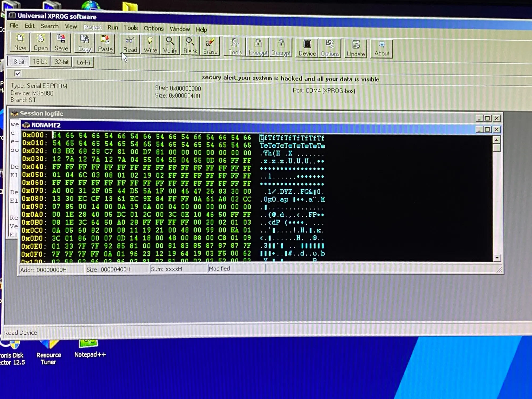Viewport: 532px width, 399px height.
Task: Click hex byte at start of row 0x000
Action: point(57,135)
